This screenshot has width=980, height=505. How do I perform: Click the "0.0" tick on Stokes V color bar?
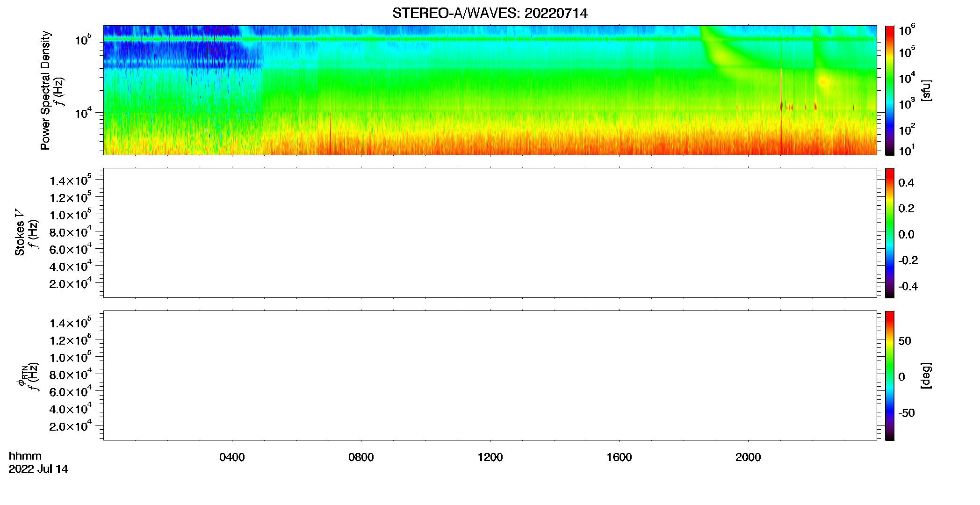pos(906,234)
